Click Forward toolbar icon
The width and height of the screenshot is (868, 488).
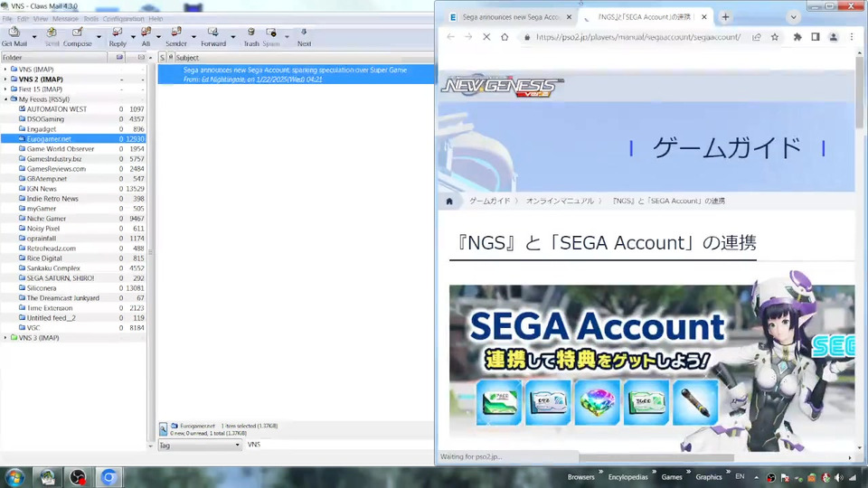[213, 36]
